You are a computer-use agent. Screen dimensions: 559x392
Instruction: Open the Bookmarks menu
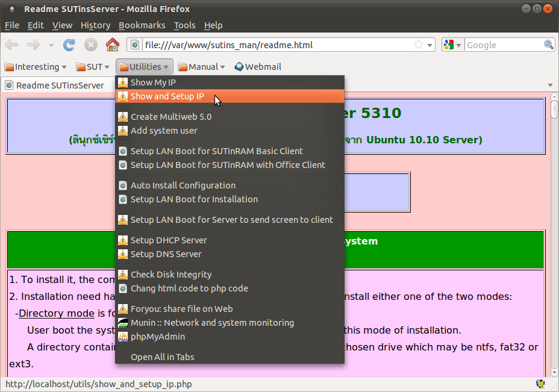(x=142, y=25)
